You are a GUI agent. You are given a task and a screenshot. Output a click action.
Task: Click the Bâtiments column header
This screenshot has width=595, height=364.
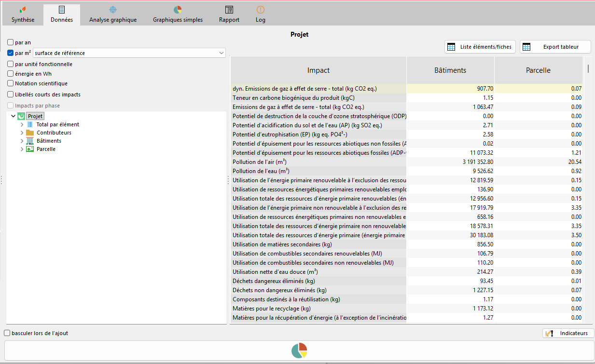click(450, 70)
